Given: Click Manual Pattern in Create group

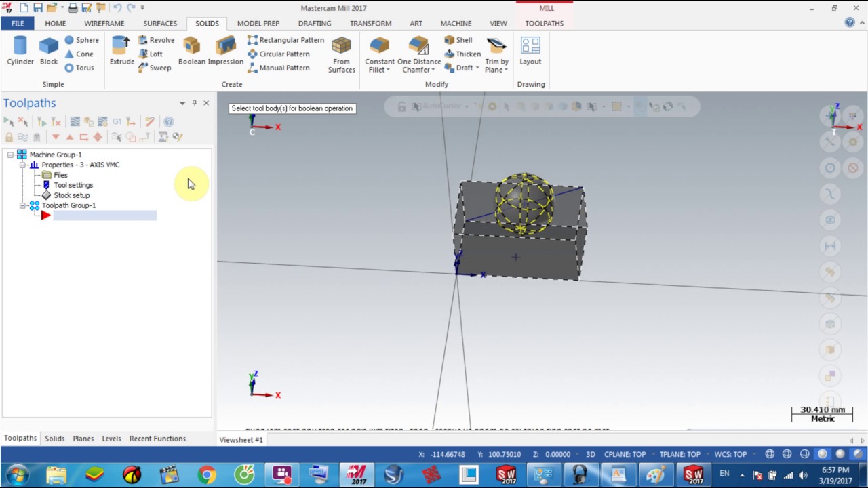Looking at the screenshot, I should [x=279, y=68].
